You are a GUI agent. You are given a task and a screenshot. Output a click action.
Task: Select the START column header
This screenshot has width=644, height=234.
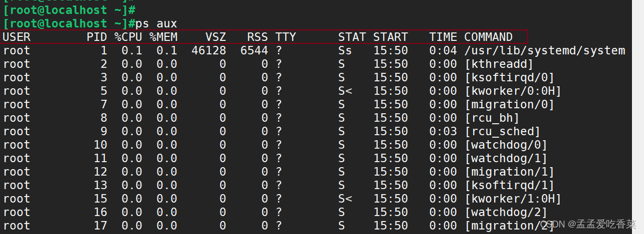pos(391,37)
